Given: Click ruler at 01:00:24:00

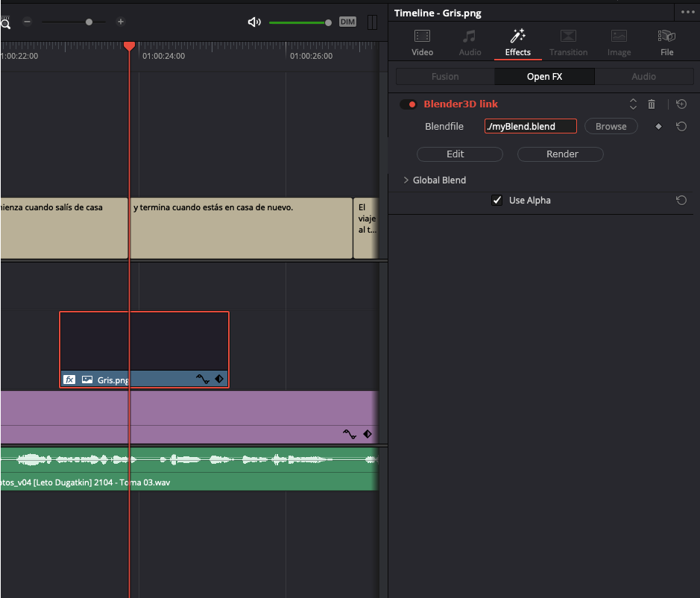Looking at the screenshot, I should pos(163,56).
